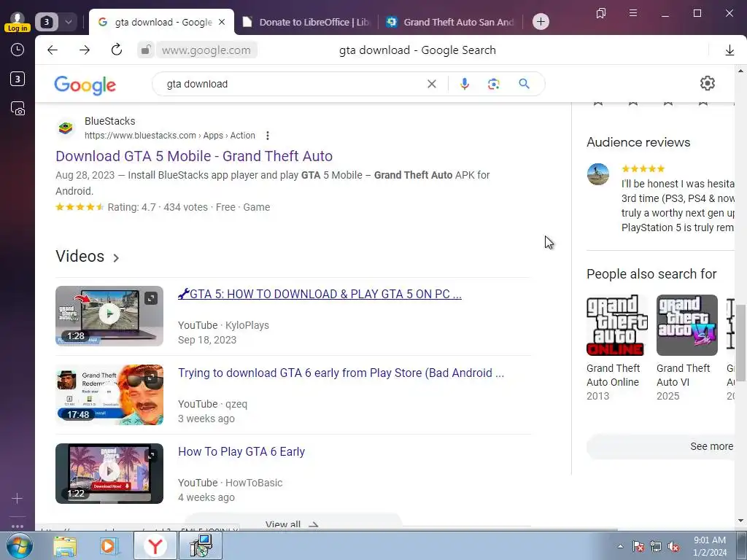Open History clock icon in sidebar
This screenshot has height=560, width=747.
point(18,50)
